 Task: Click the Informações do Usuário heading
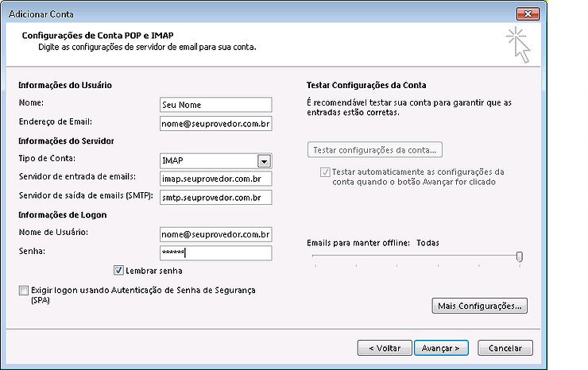(x=65, y=85)
